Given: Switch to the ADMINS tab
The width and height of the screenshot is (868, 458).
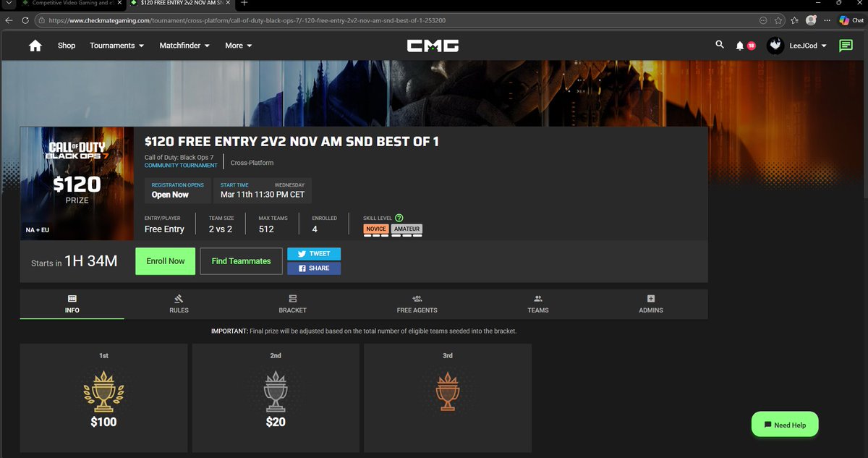Looking at the screenshot, I should tap(650, 304).
